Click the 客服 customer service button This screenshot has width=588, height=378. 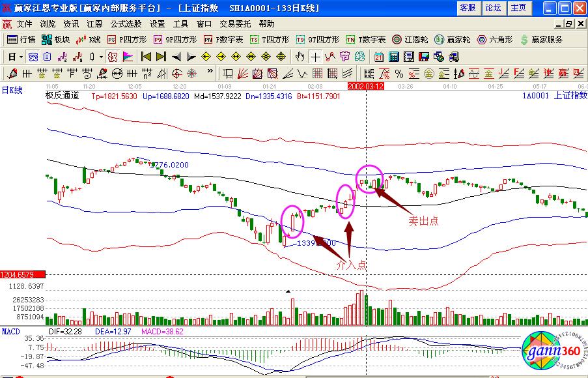[468, 8]
